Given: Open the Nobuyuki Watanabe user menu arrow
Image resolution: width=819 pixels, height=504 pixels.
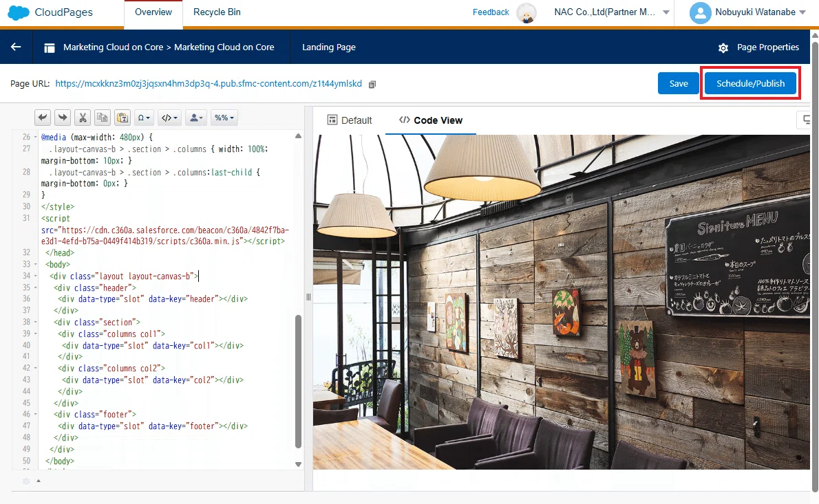Looking at the screenshot, I should point(802,12).
